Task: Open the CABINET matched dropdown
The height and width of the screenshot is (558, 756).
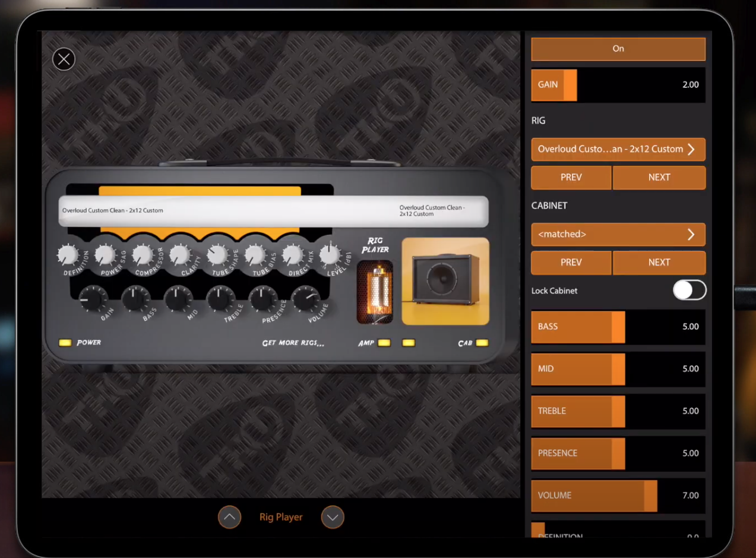Action: point(618,234)
